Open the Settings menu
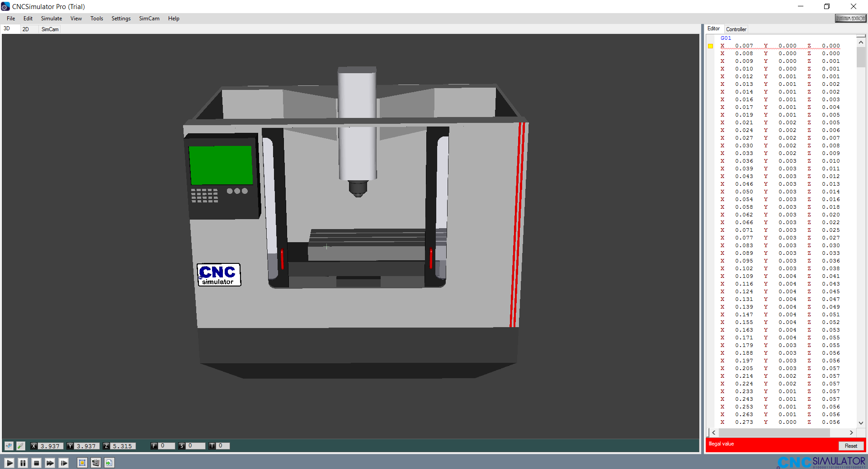This screenshot has width=868, height=469. click(121, 19)
